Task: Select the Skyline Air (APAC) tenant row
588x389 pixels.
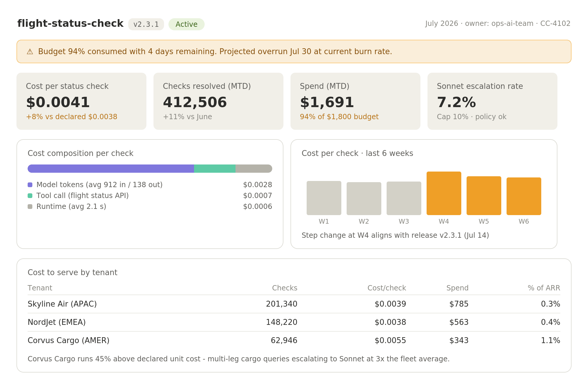Action: [x=294, y=304]
